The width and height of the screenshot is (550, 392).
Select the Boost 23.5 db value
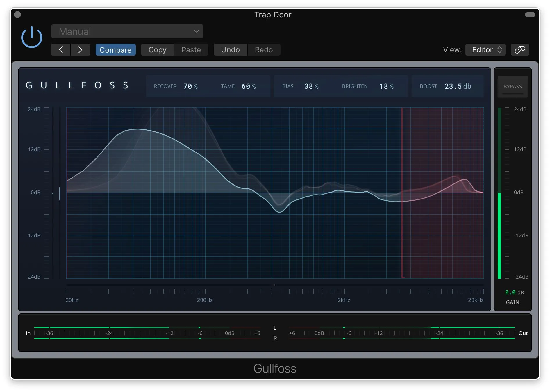pos(458,86)
